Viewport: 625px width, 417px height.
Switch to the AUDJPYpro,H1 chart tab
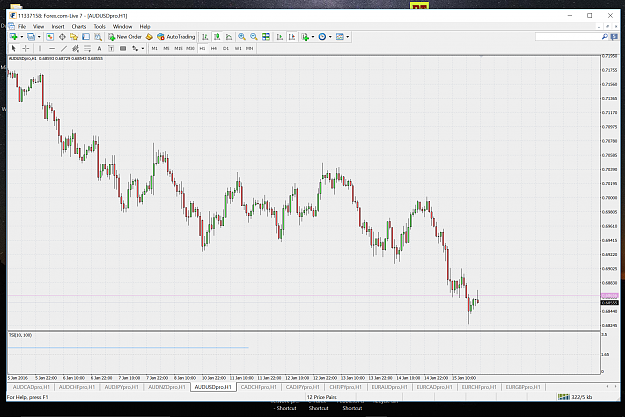point(121,387)
